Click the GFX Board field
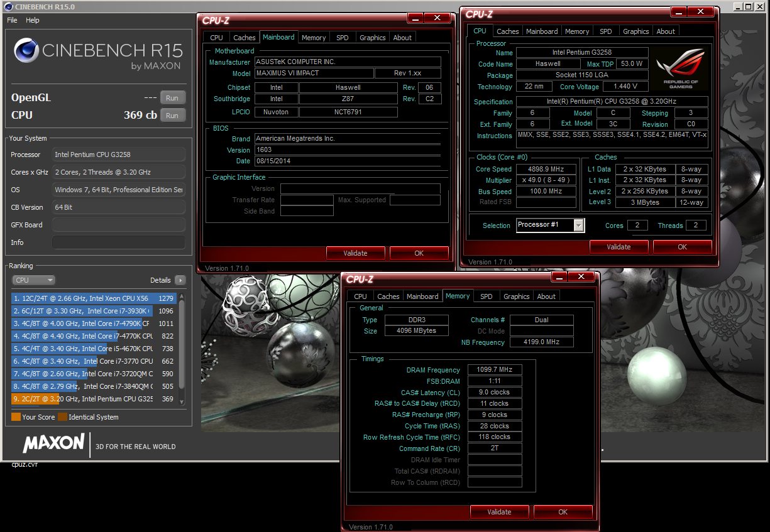The width and height of the screenshot is (770, 532). coord(119,225)
